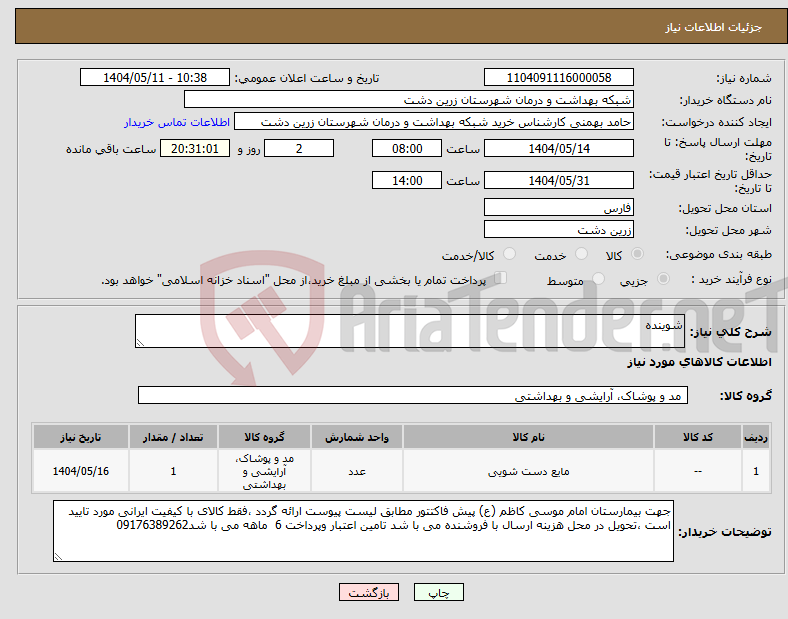Click the ردیف column header
The height and width of the screenshot is (619, 788).
756,437
